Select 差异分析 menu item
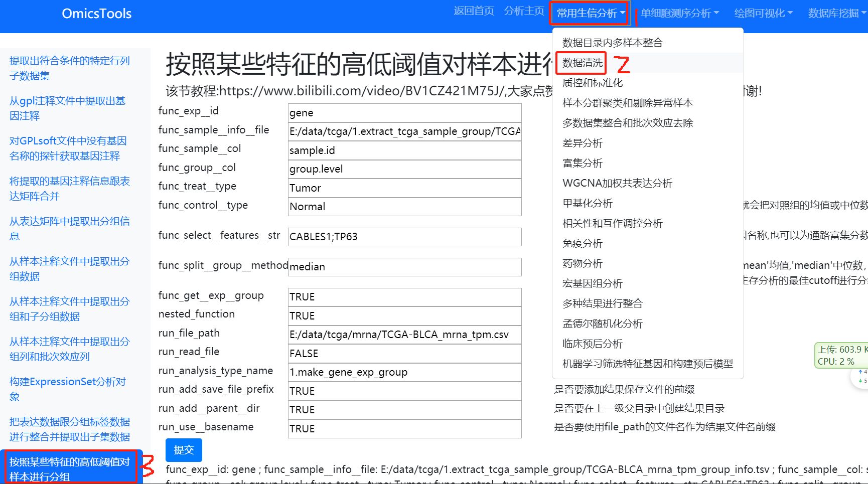The image size is (868, 484). click(648, 143)
